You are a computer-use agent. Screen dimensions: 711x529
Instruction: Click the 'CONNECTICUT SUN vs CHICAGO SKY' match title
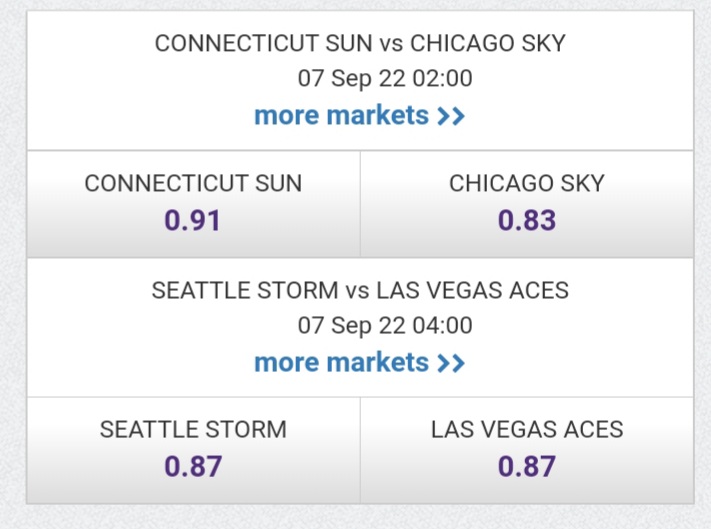click(360, 44)
